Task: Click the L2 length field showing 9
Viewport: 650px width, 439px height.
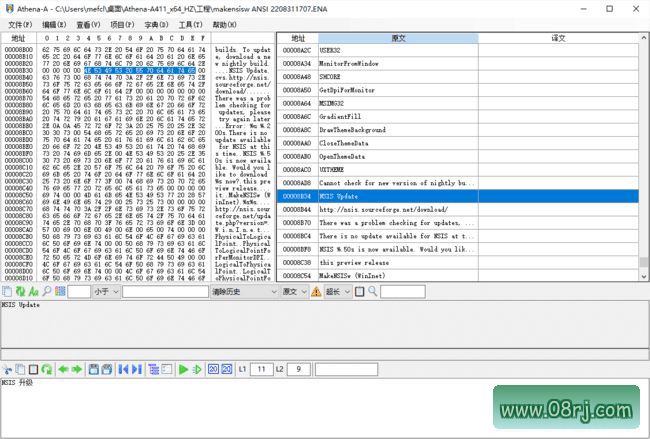Action: coord(298,369)
